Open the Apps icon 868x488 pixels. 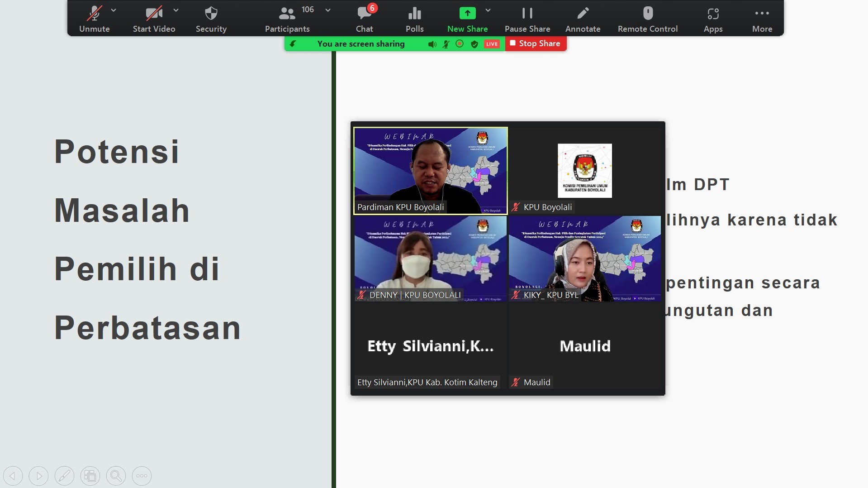coord(713,19)
